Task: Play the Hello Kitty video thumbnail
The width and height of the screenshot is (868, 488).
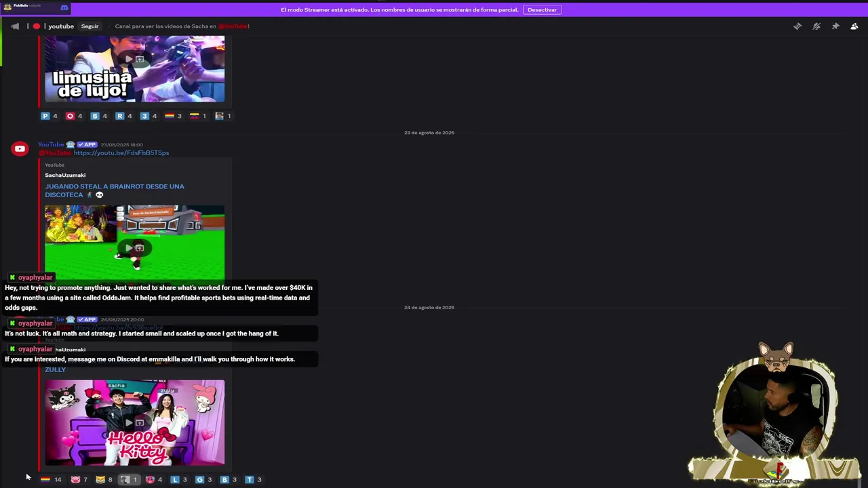Action: click(134, 423)
